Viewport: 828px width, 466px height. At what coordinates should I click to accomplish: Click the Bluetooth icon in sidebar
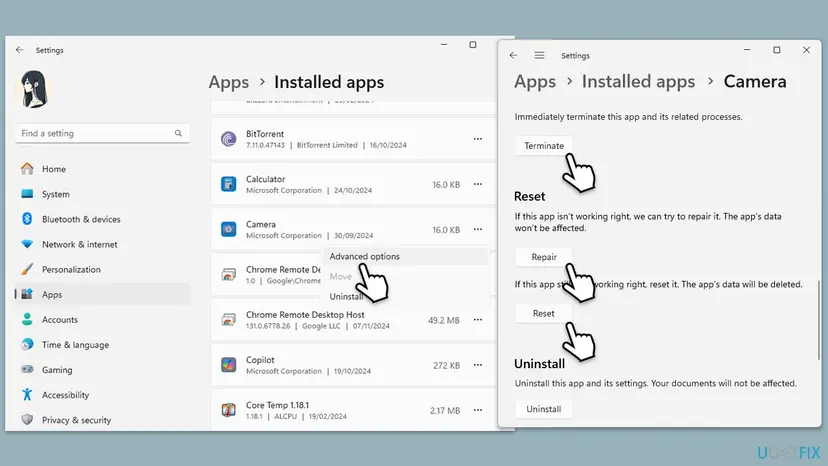pos(27,219)
